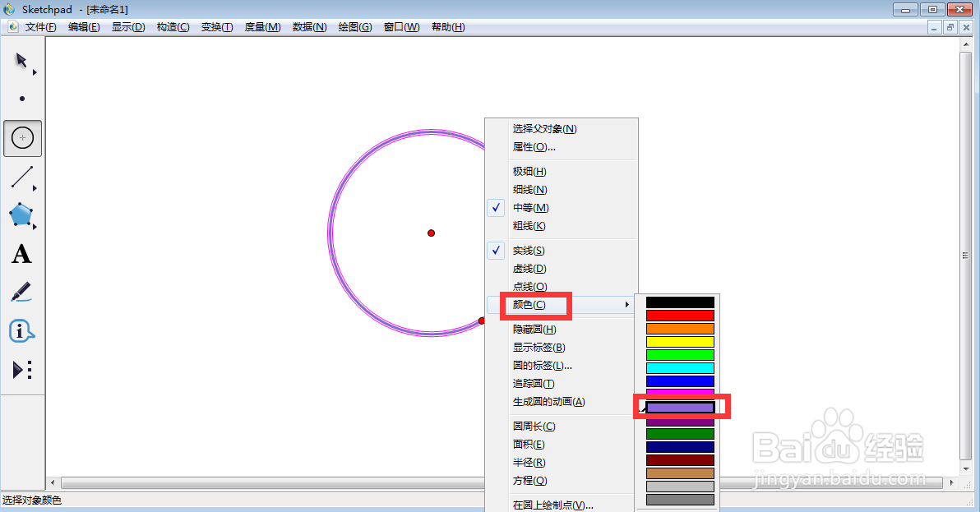Select the Compass circle tool
Image resolution: width=980 pixels, height=512 pixels.
[22, 138]
